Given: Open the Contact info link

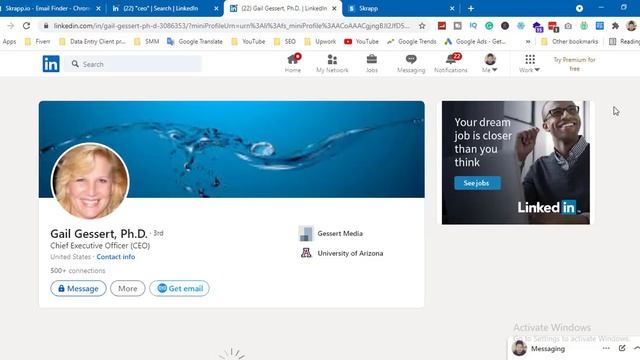Looking at the screenshot, I should [x=116, y=257].
